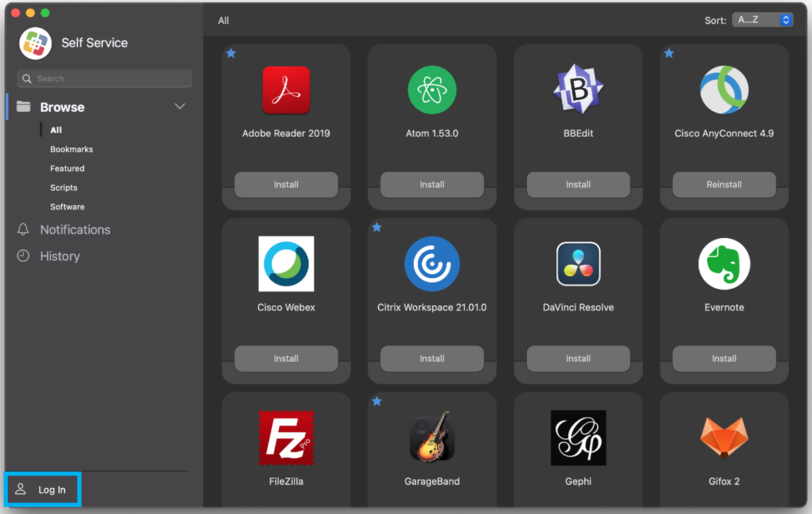Open the Software category

click(x=67, y=207)
